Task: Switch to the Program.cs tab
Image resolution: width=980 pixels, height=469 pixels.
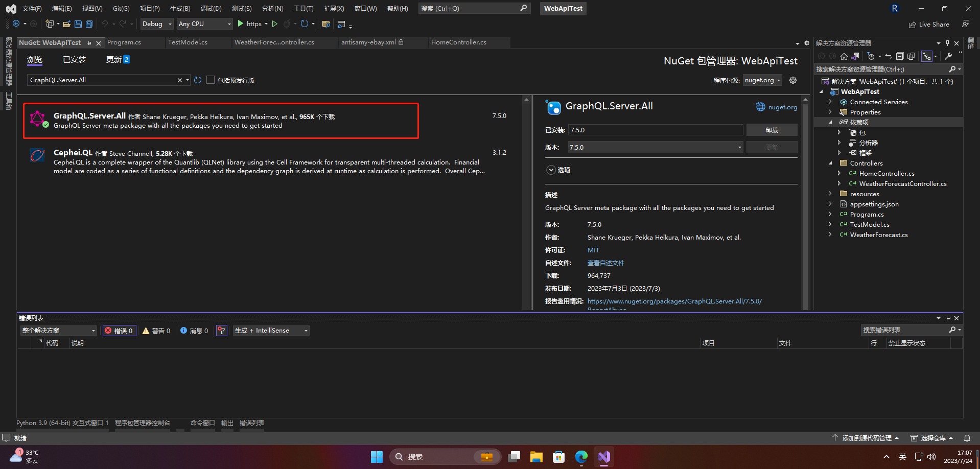Action: tap(124, 42)
